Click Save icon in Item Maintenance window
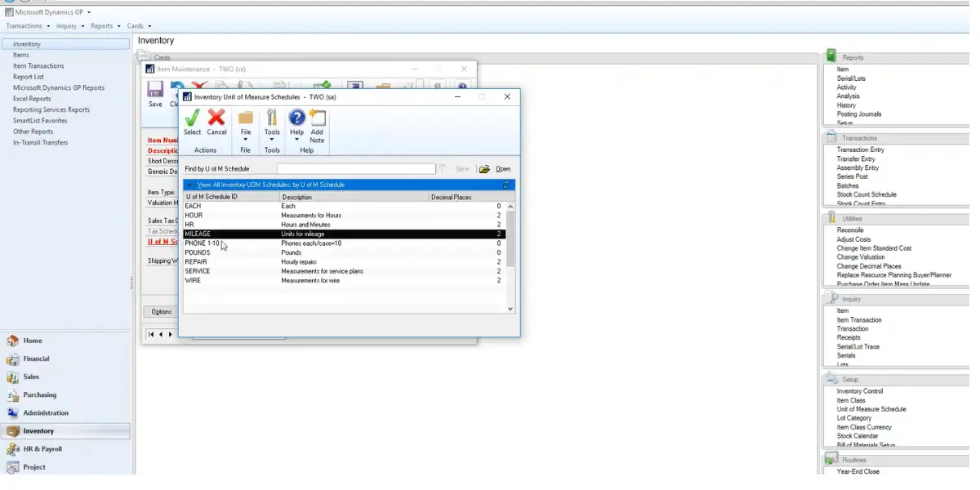The height and width of the screenshot is (490, 980). [155, 88]
